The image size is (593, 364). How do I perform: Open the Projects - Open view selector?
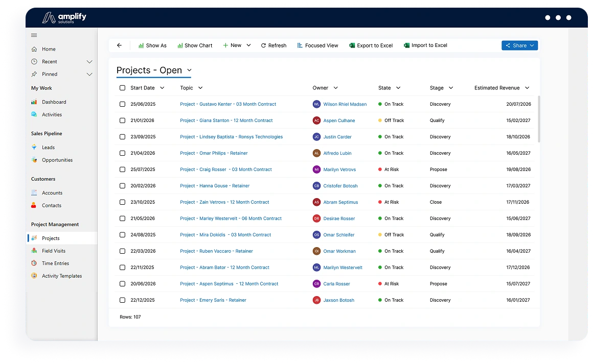(154, 70)
